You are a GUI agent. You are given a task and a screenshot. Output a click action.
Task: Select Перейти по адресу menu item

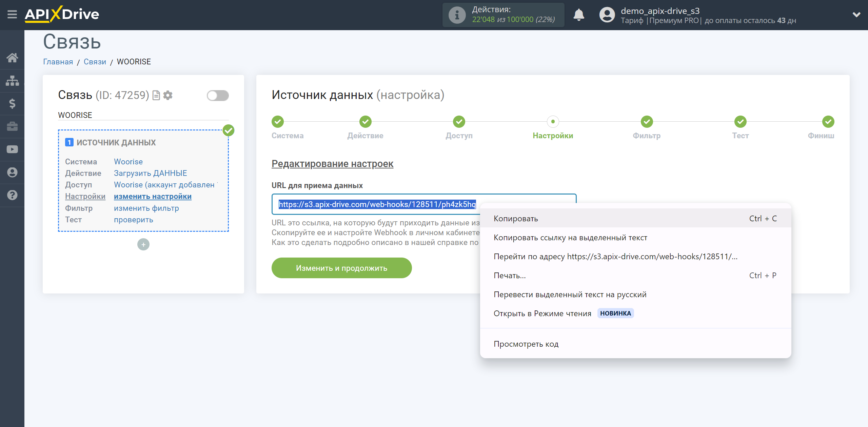[x=635, y=257]
